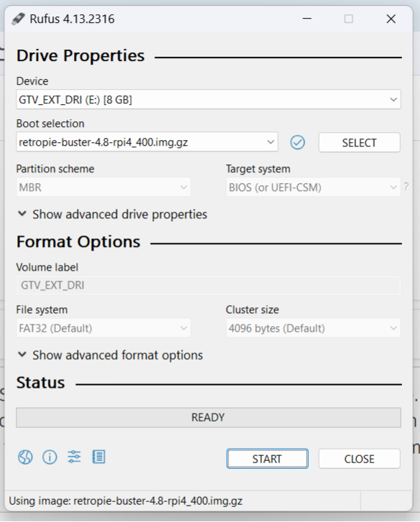Expand Show advanced format options
The height and width of the screenshot is (522, 420).
[110, 355]
